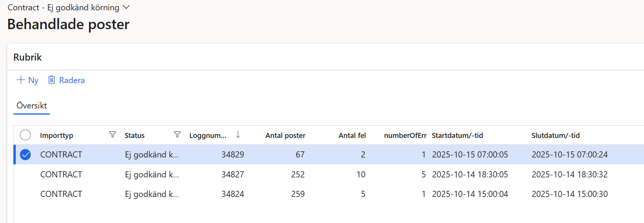Click the trash can Radera icon
The image size is (644, 223).
pos(51,80)
